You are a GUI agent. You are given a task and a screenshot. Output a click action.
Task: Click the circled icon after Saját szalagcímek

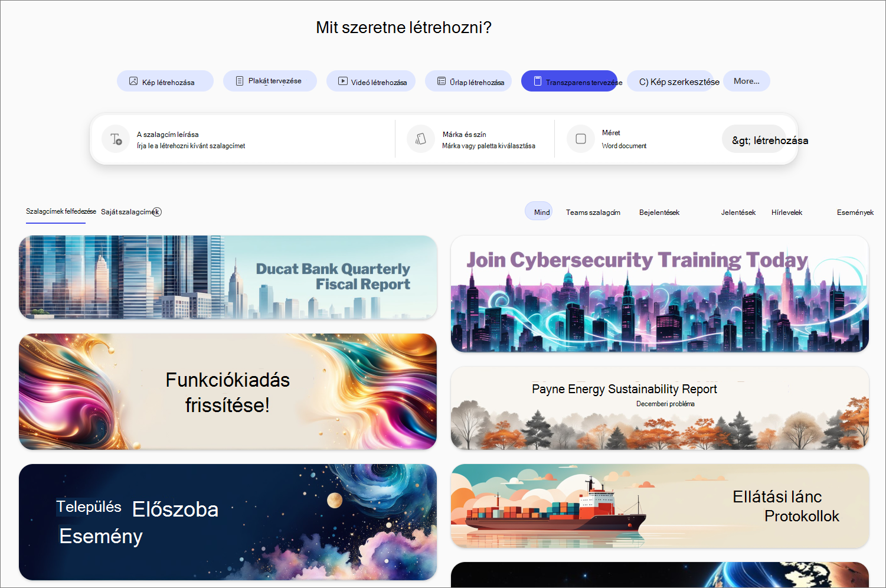pyautogui.click(x=157, y=212)
